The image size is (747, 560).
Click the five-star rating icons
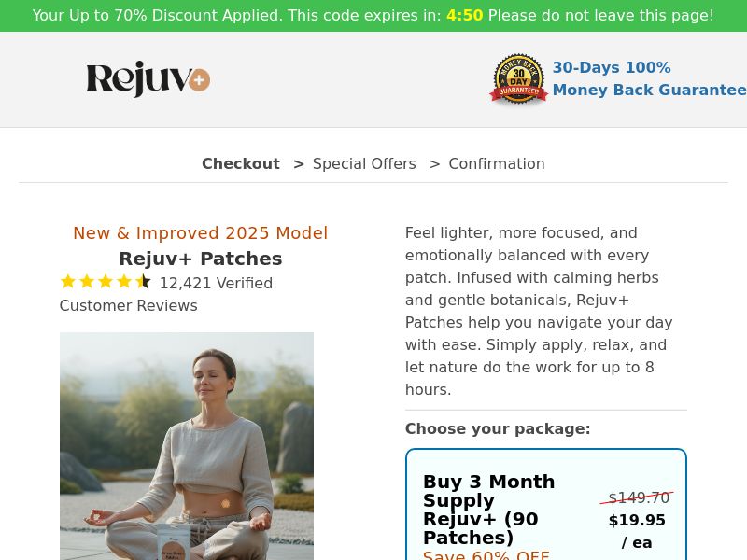click(x=106, y=282)
